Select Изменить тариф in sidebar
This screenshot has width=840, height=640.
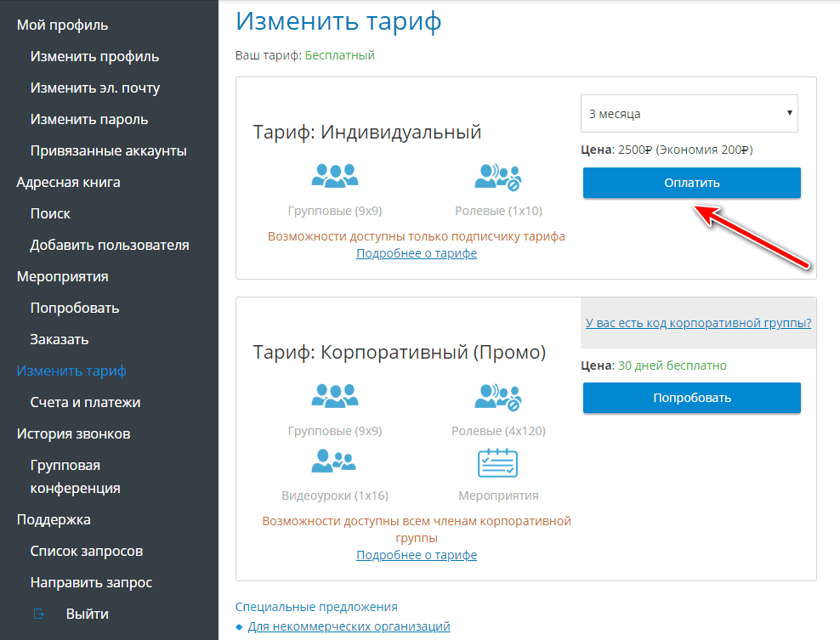[71, 371]
